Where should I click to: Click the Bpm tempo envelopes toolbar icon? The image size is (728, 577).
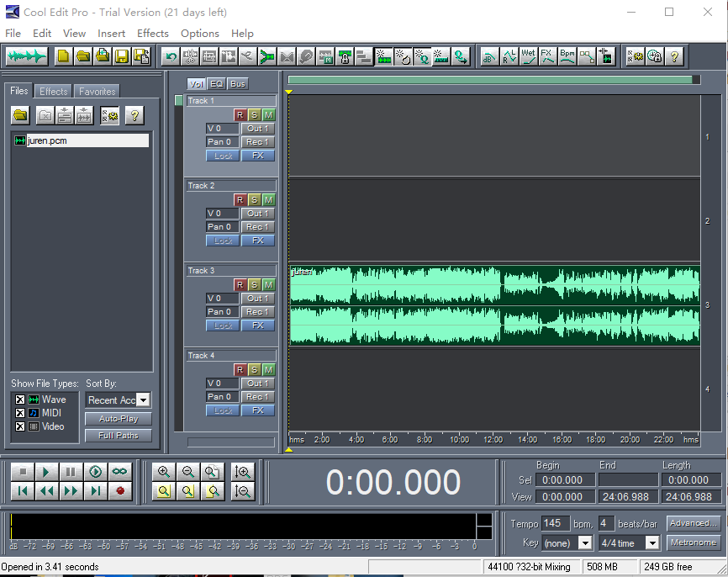tap(567, 56)
